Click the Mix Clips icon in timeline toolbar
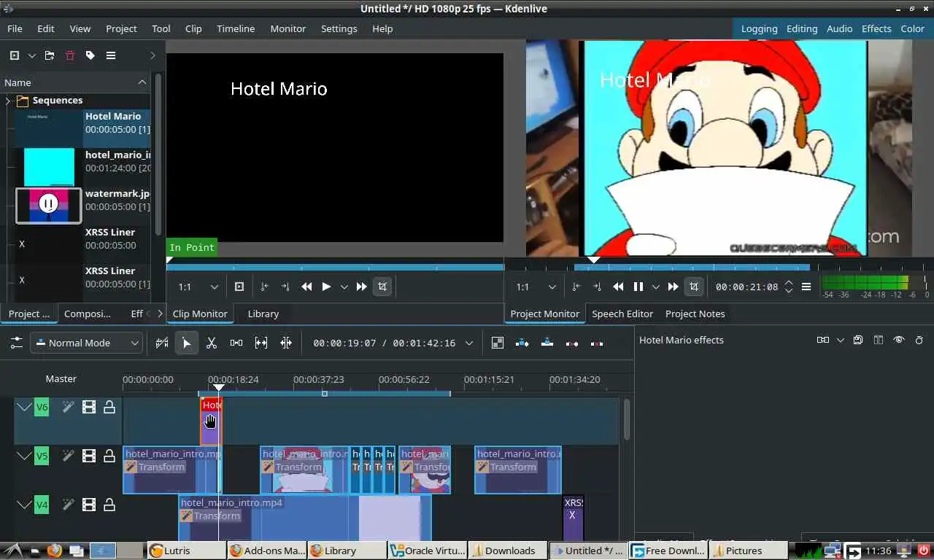Viewport: 934px width, 560px height. pos(498,343)
